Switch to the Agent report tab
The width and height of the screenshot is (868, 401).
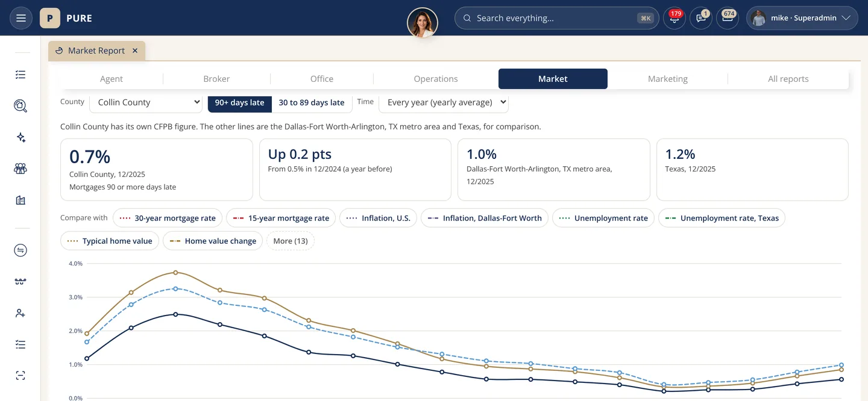tap(112, 79)
